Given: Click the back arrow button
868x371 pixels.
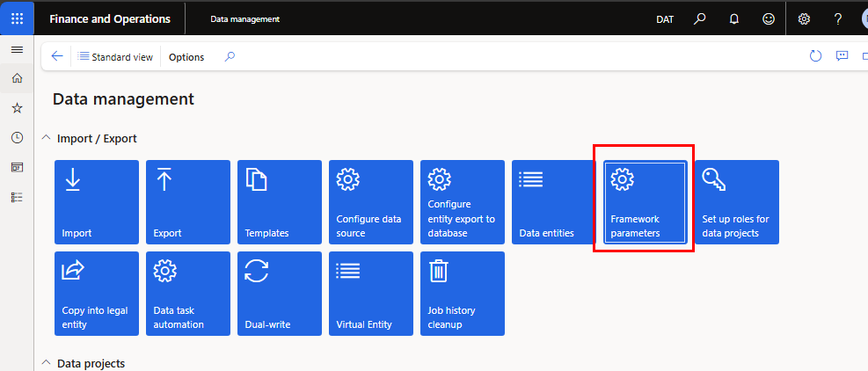Looking at the screenshot, I should (57, 56).
